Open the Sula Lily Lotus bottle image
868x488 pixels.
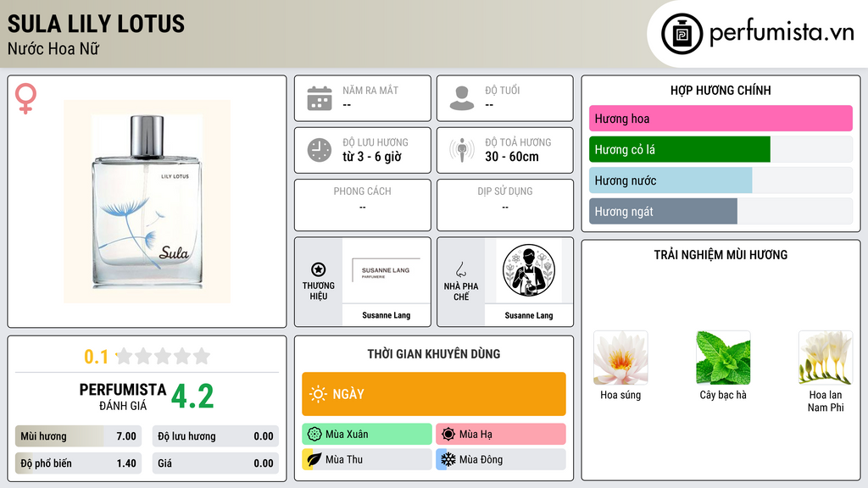coord(147,202)
